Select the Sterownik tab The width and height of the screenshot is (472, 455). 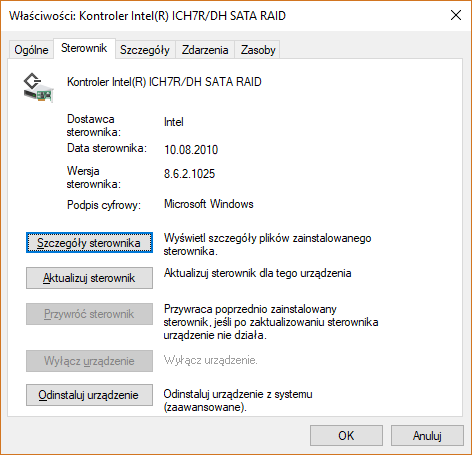(84, 48)
